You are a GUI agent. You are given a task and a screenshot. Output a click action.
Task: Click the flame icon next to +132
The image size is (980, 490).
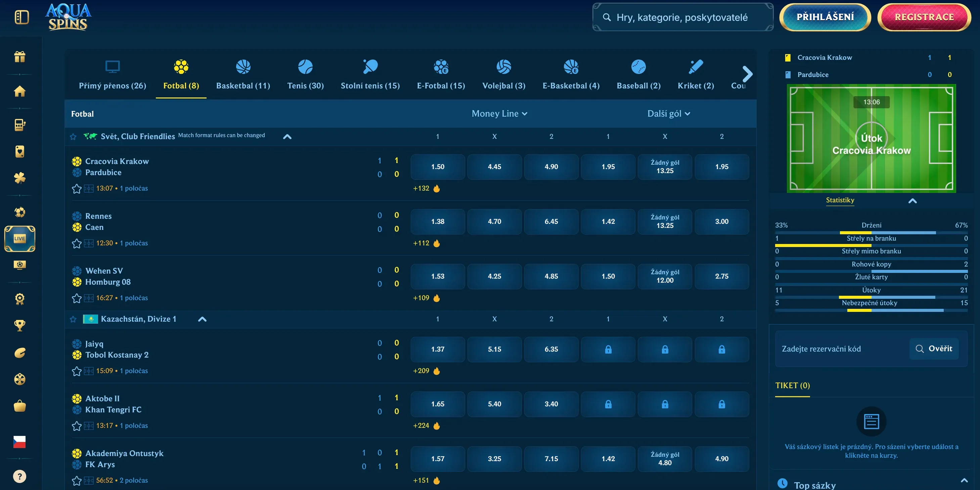tap(436, 189)
